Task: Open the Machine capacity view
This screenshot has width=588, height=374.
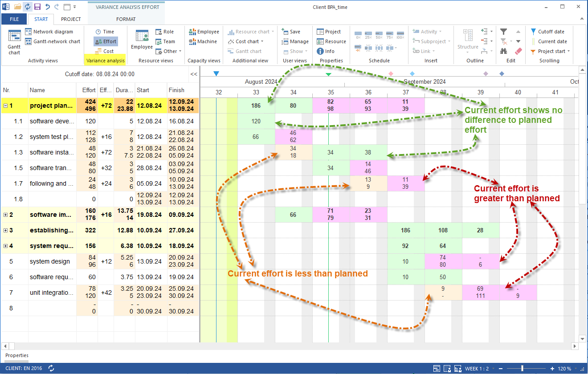Action: (204, 41)
